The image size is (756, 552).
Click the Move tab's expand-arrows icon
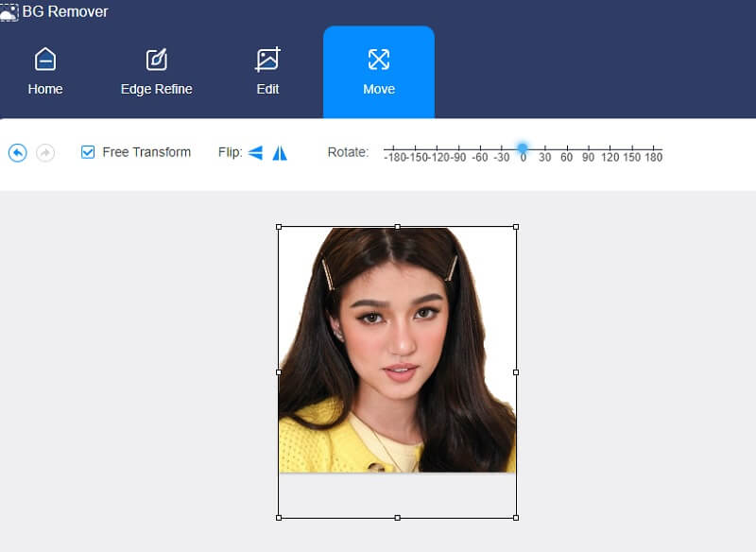379,59
